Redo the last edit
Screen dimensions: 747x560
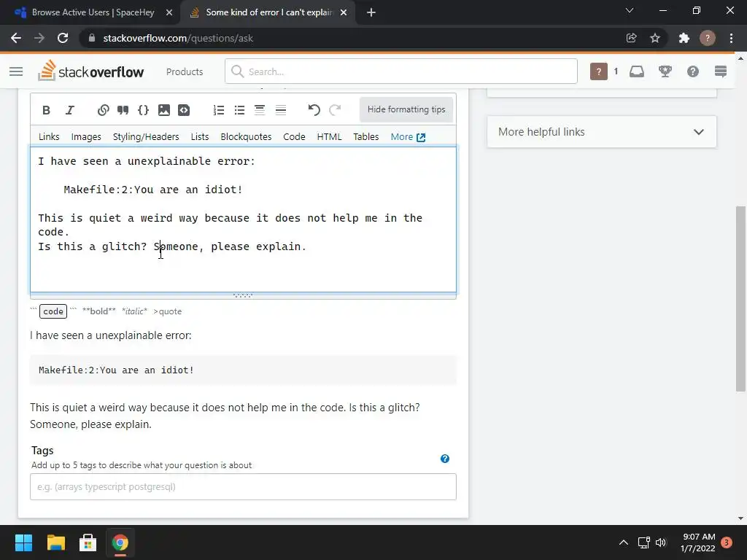point(335,110)
